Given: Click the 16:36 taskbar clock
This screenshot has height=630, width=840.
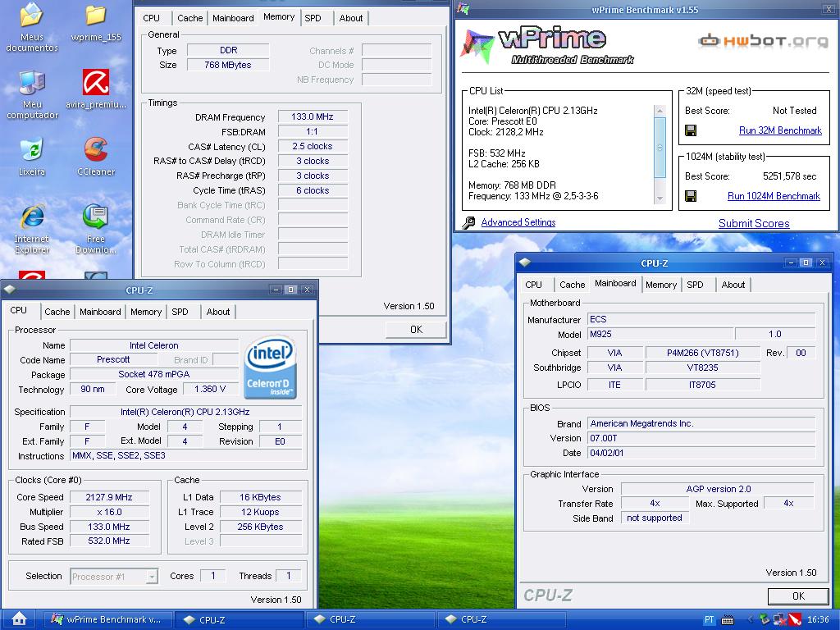Looking at the screenshot, I should pos(818,620).
